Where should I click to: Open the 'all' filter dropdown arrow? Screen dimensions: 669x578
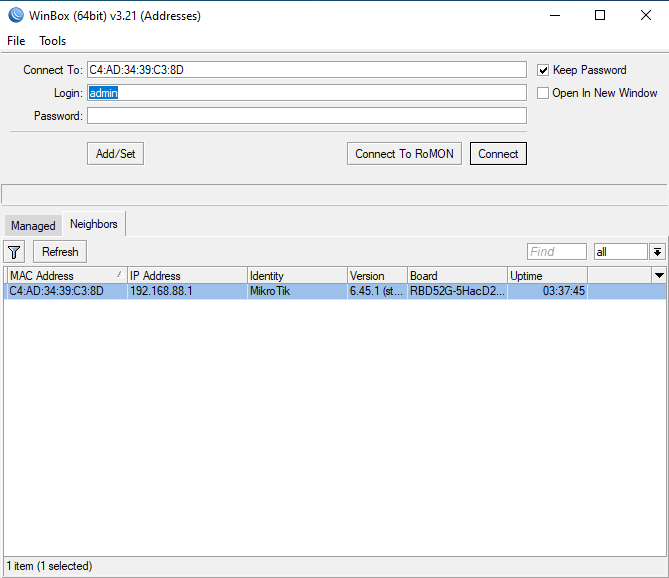[657, 252]
